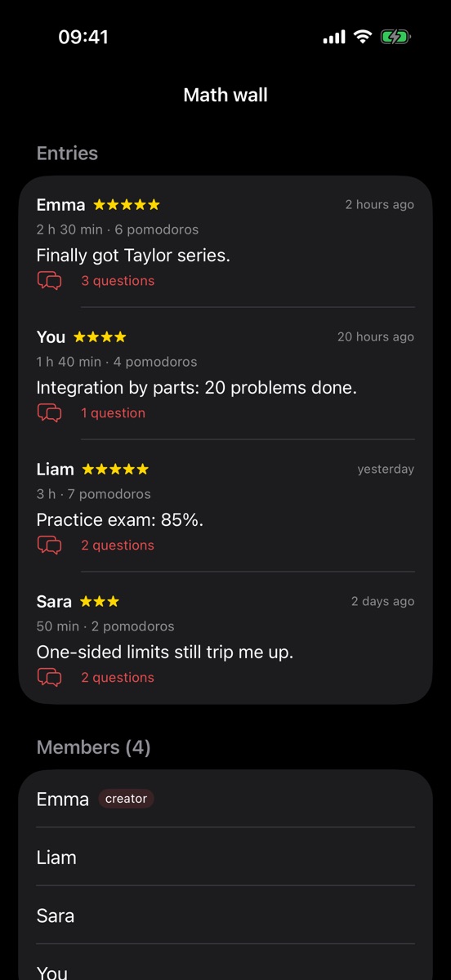451x980 pixels.
Task: Tap Sara's three-star rating
Action: (100, 601)
